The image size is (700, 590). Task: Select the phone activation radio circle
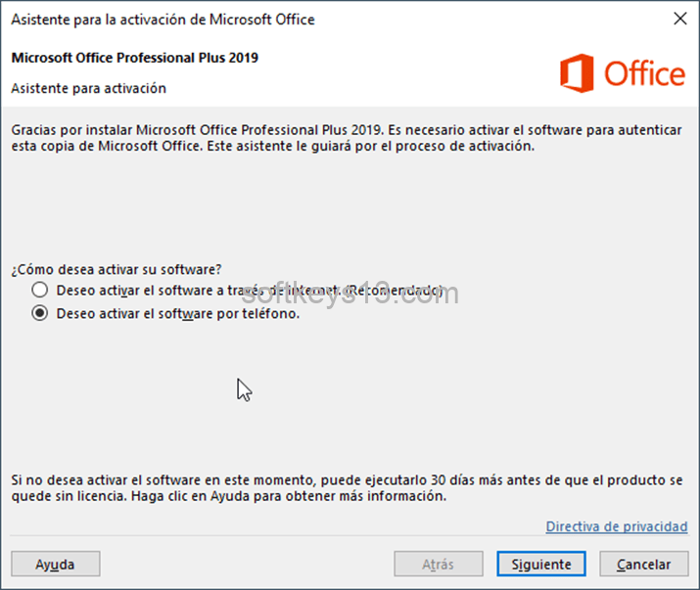(x=39, y=314)
